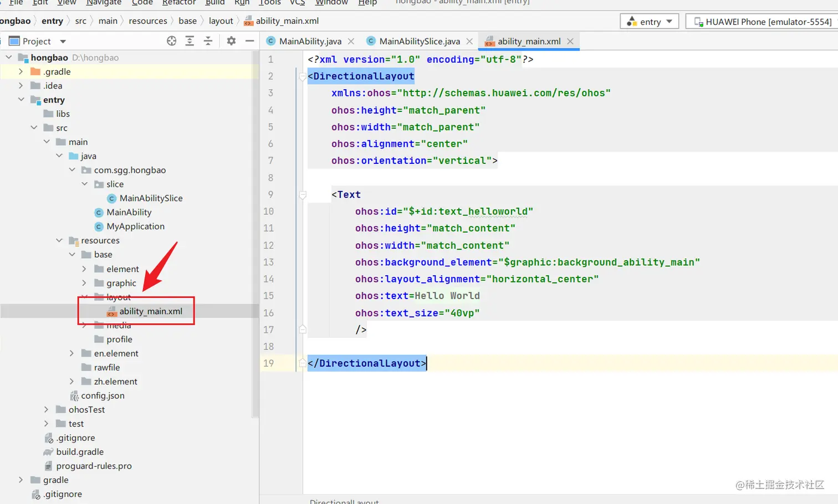Expand the en.element folder
The width and height of the screenshot is (838, 504).
(71, 353)
